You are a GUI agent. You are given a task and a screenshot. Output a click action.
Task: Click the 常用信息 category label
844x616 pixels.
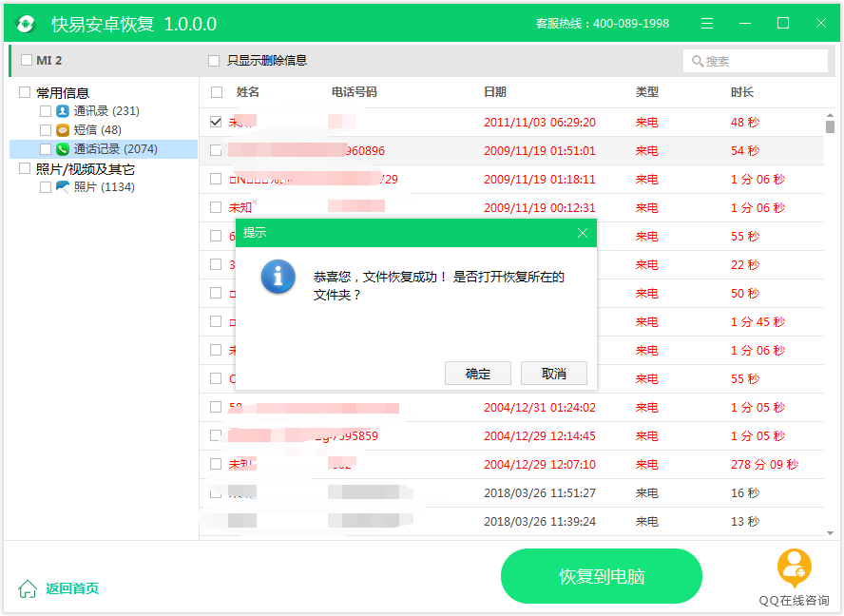tap(63, 92)
